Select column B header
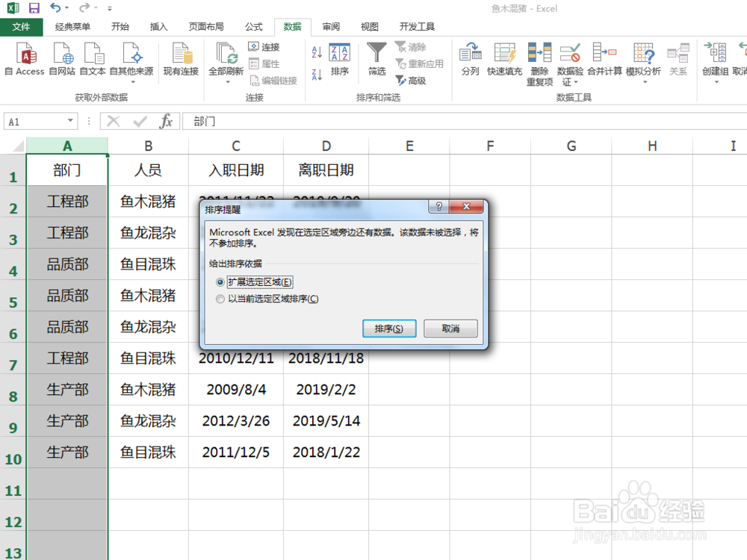 tap(148, 146)
